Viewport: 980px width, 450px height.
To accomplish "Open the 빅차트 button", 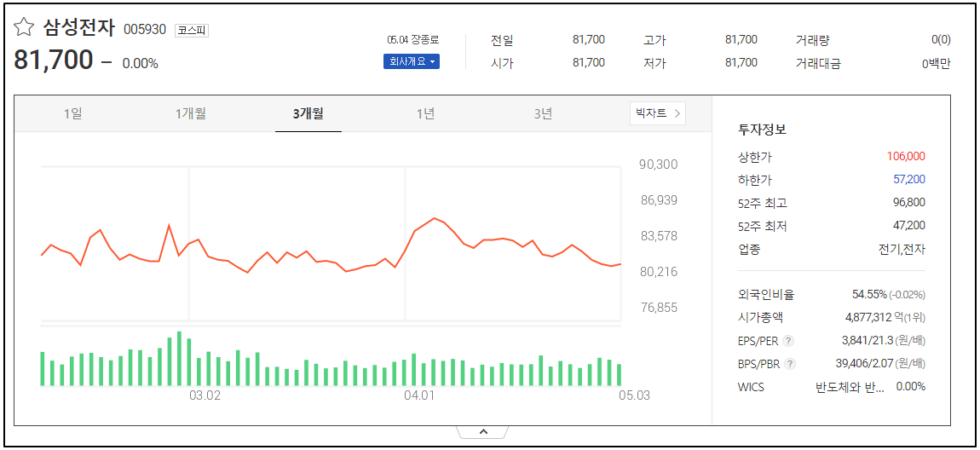I will (x=658, y=113).
